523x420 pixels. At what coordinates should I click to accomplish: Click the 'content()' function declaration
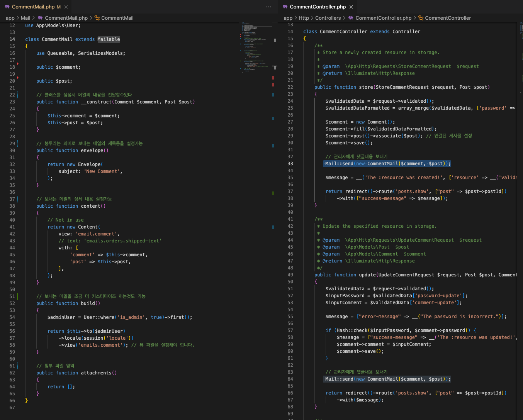point(71,206)
